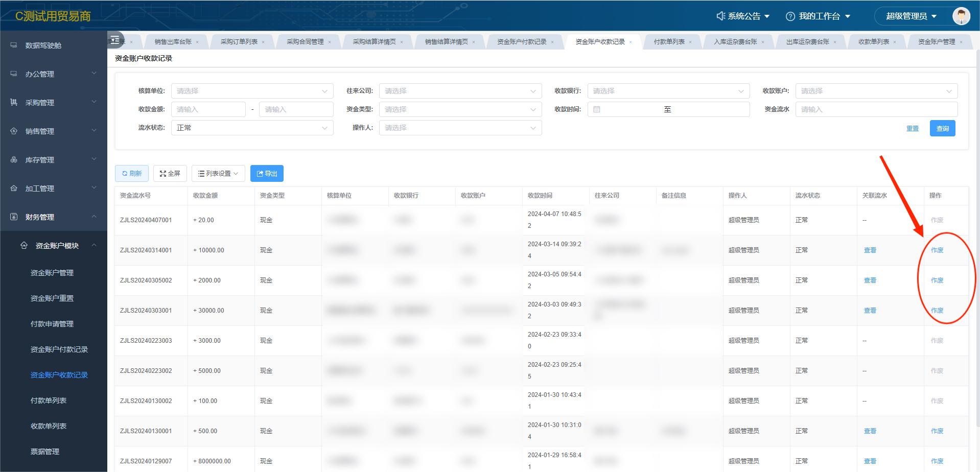Click the 数据驾驶舱 sidebar icon
The width and height of the screenshot is (980, 472).
[14, 45]
